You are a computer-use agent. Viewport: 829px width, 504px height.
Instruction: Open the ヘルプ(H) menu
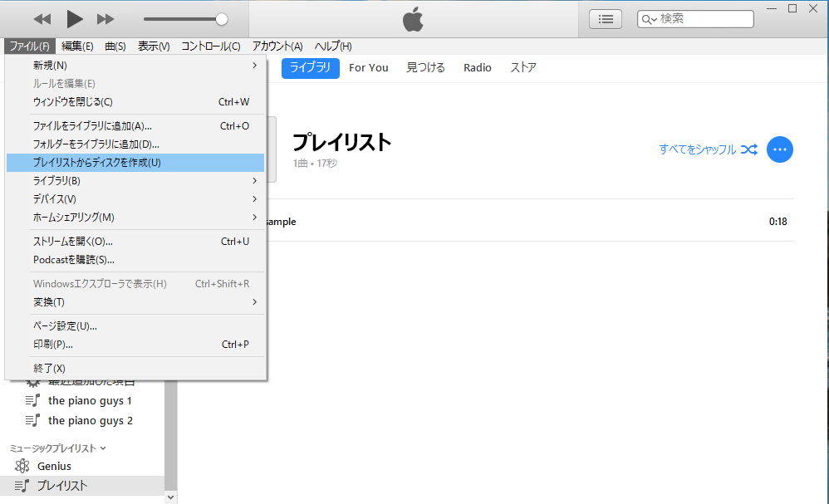(x=333, y=46)
